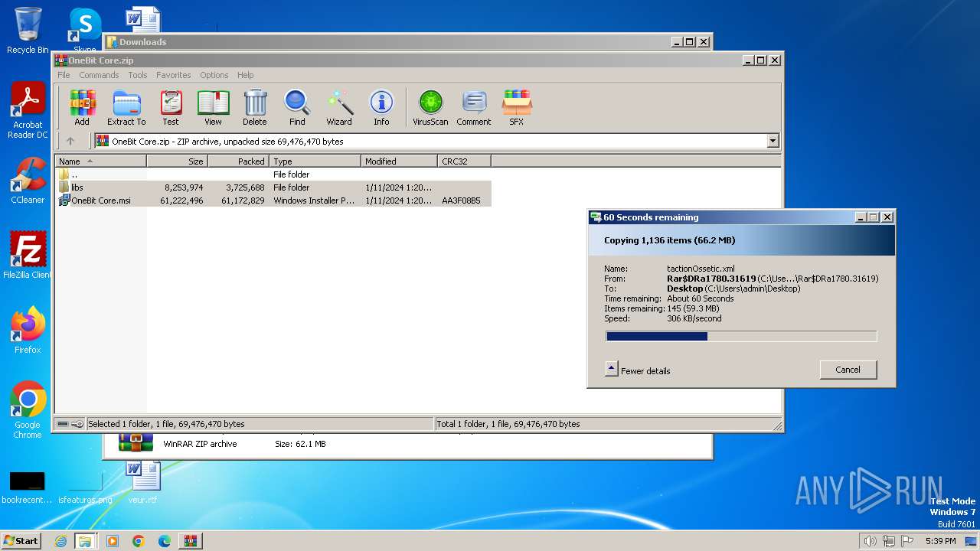Open the Start menu
Screen dimensions: 980x551
click(21, 540)
